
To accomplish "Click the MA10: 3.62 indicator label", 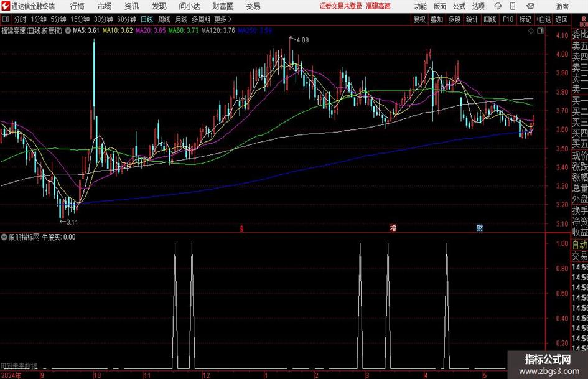I will pyautogui.click(x=118, y=30).
